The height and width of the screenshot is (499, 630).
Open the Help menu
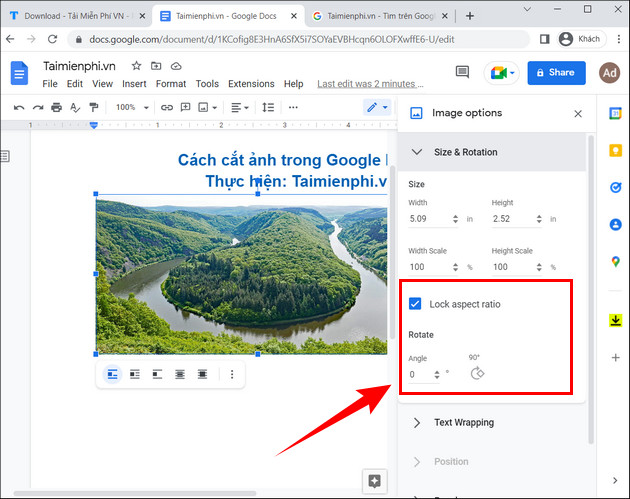293,84
